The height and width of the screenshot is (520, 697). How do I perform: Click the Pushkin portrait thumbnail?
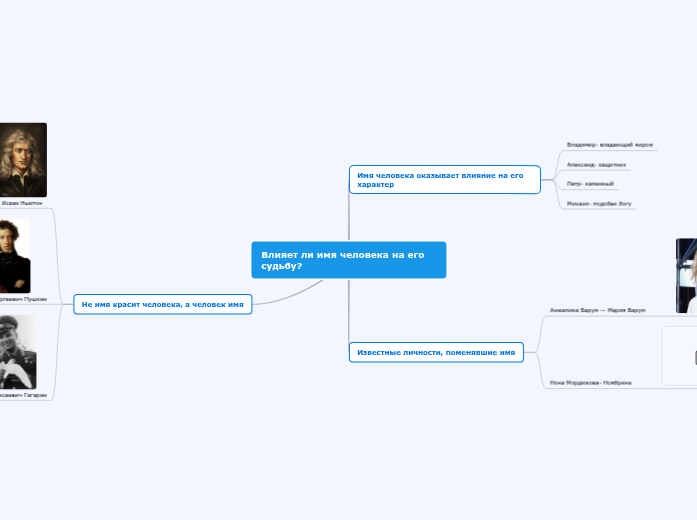(x=15, y=256)
